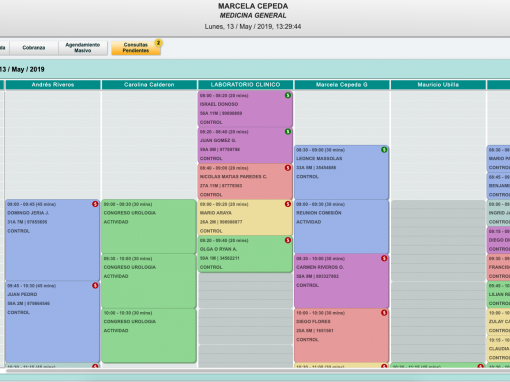510x382 pixels.
Task: Open Mario Araya 09:00 appointment
Action: tap(245, 218)
